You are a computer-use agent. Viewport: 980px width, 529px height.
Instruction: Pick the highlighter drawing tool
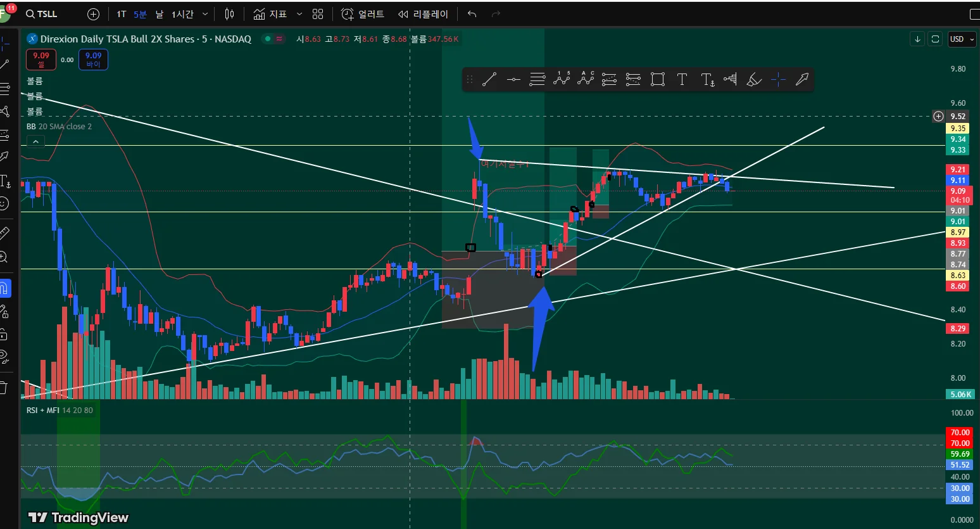(x=754, y=79)
